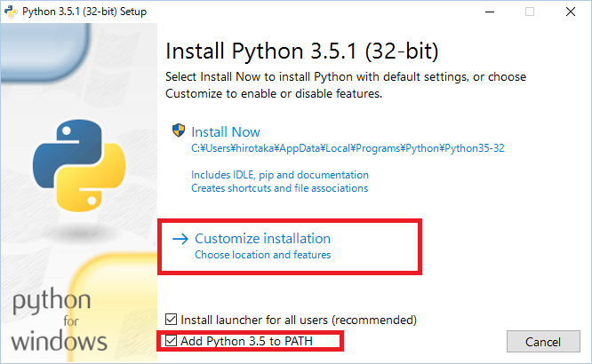Uncheck the Add Python 3.5 to PATH checkbox
Screen dimensions: 592x364
point(172,341)
